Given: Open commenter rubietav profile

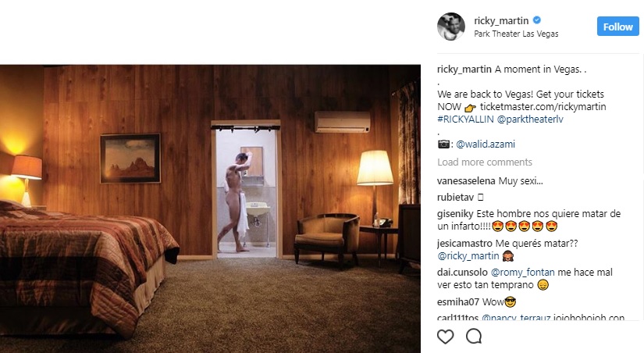Looking at the screenshot, I should tap(455, 198).
